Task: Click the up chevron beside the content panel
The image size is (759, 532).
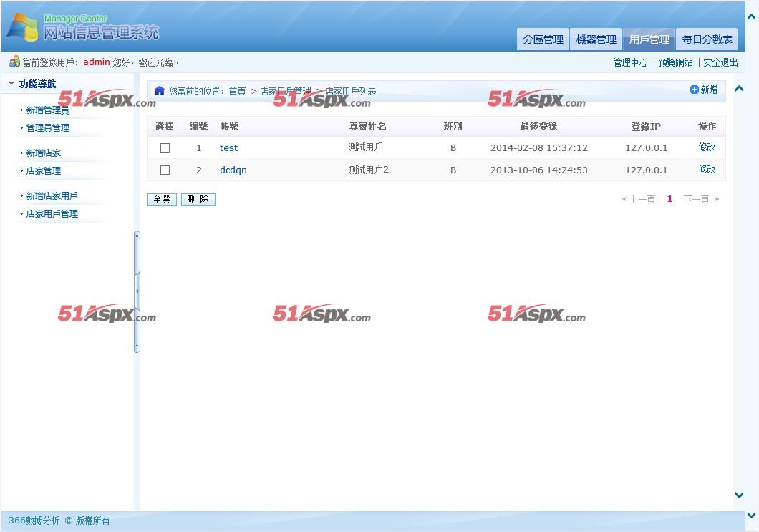Action: pos(739,89)
